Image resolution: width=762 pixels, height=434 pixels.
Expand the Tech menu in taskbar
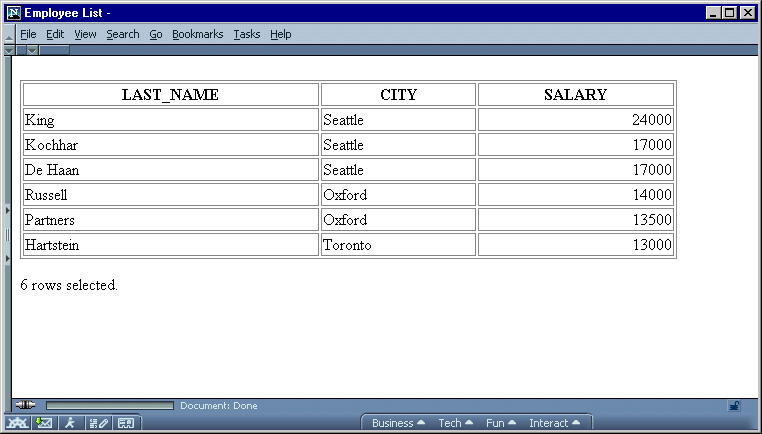(455, 423)
